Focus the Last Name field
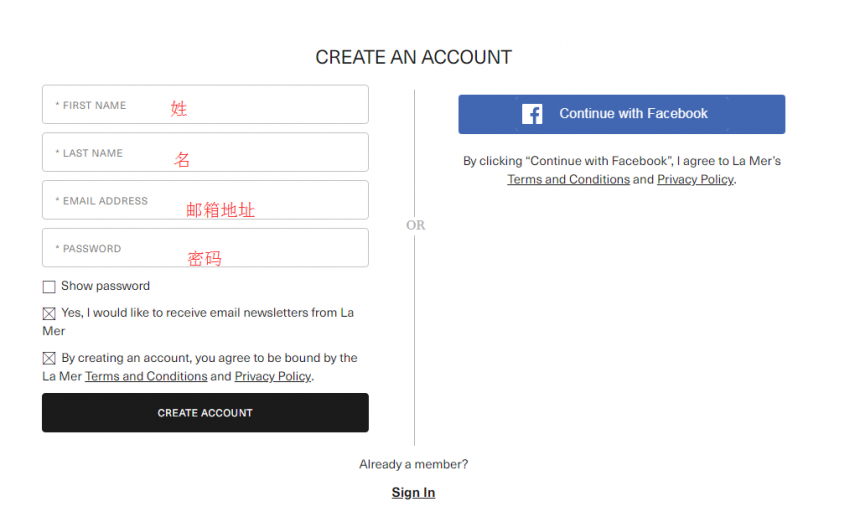 [205, 152]
